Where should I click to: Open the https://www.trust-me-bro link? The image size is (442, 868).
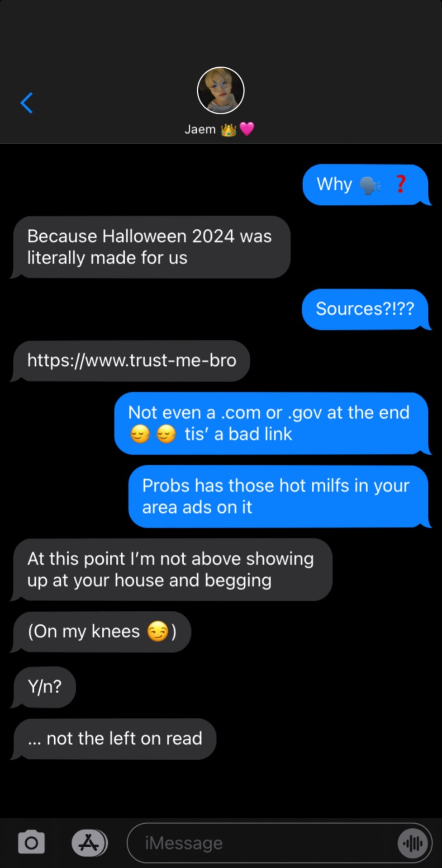[x=132, y=360]
